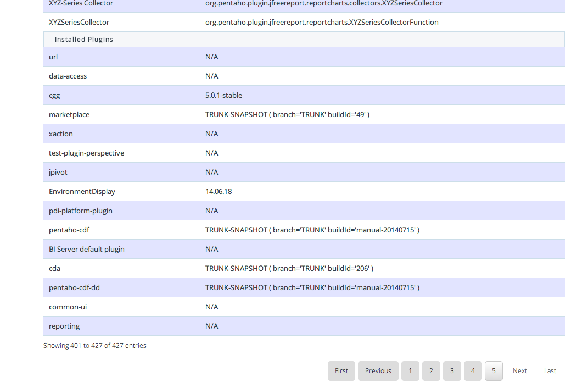Image resolution: width=588 pixels, height=382 pixels.
Task: Open the Previous page of entries
Action: (x=378, y=371)
